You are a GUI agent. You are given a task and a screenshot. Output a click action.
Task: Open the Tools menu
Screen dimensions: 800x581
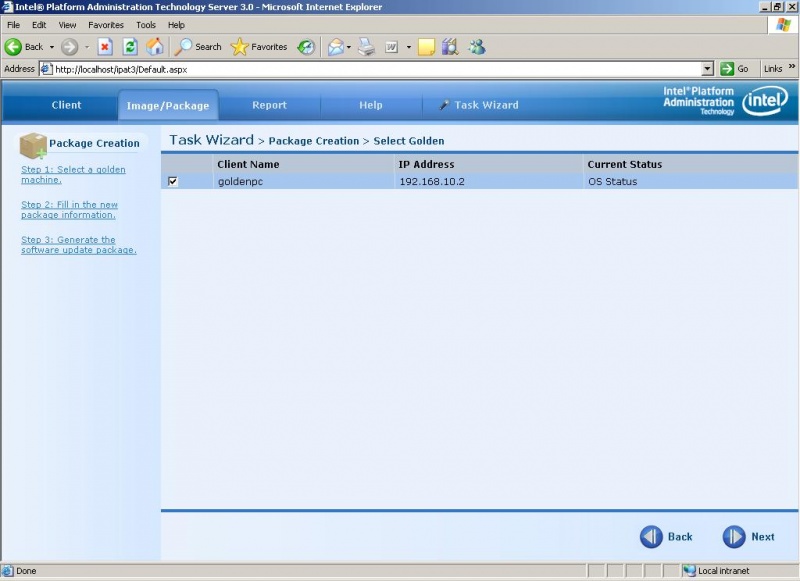(x=146, y=24)
